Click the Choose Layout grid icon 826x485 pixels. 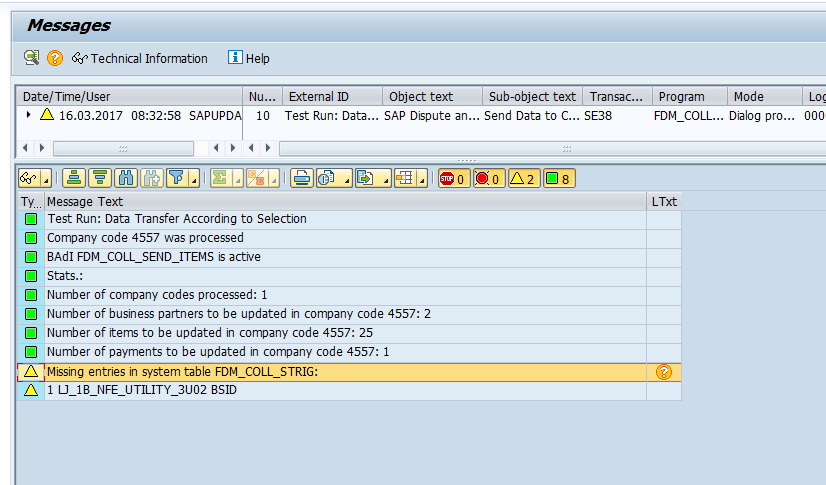(405, 179)
